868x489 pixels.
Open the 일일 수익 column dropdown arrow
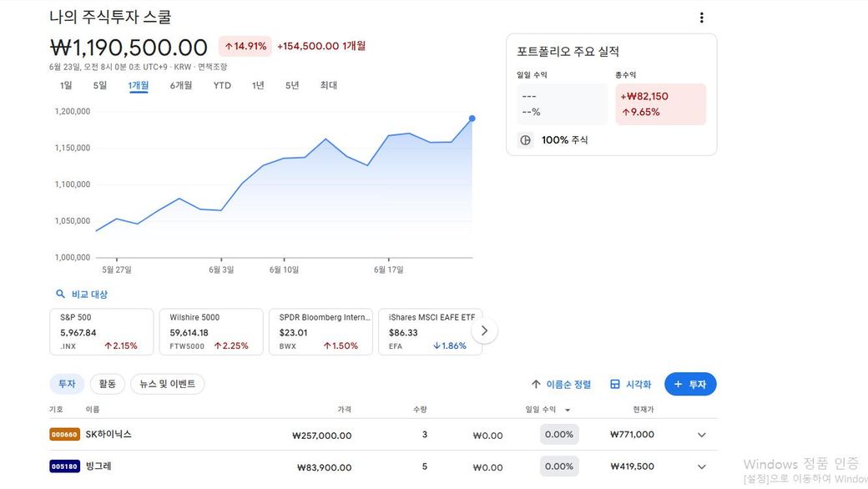tap(568, 410)
